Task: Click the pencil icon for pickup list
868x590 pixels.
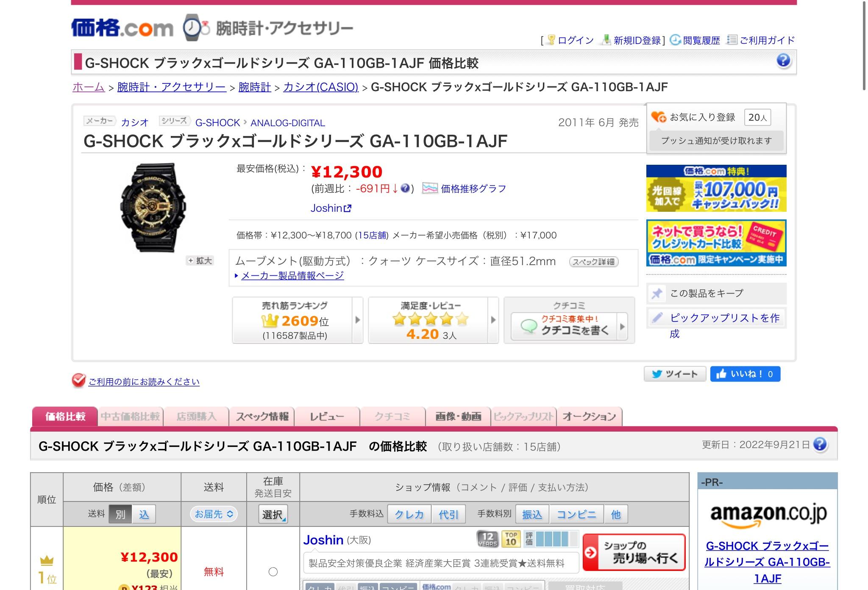Action: point(657,318)
